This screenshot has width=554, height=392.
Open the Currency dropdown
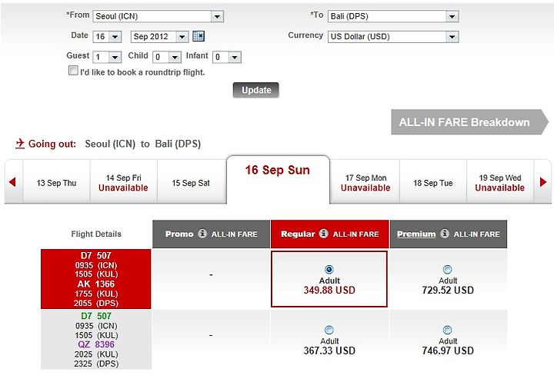(393, 37)
